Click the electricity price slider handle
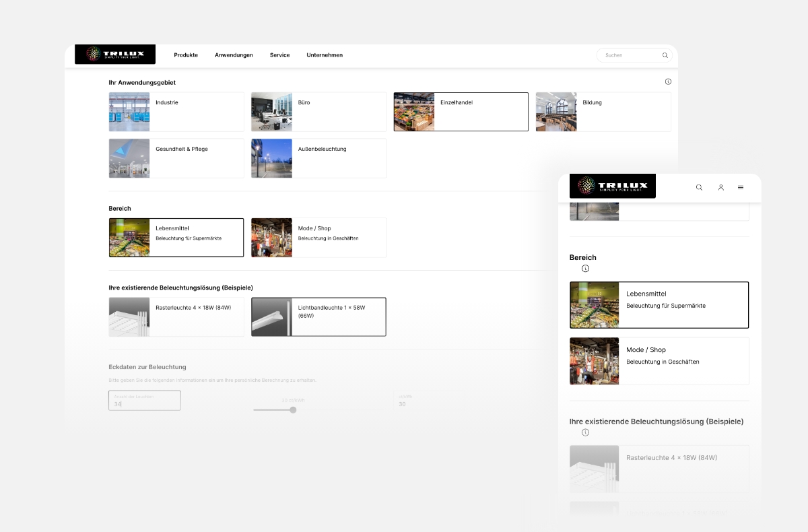 pyautogui.click(x=293, y=409)
